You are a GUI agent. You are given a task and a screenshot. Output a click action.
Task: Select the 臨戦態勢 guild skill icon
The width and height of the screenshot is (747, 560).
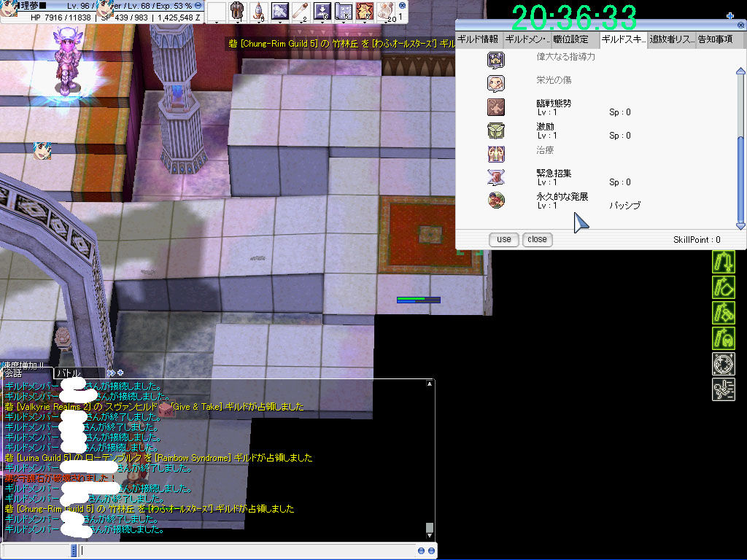(x=496, y=107)
